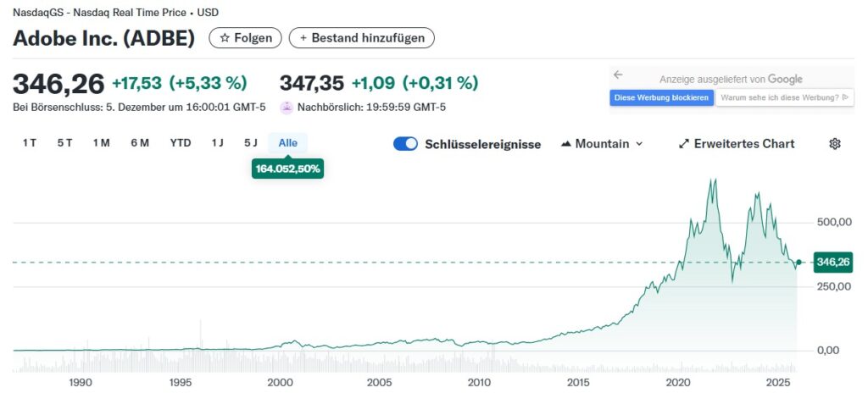
Task: Choose the YTD range
Action: (x=181, y=143)
